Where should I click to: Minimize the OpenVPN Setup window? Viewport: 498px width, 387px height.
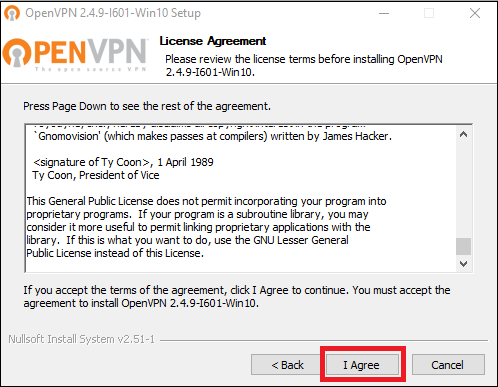384,13
